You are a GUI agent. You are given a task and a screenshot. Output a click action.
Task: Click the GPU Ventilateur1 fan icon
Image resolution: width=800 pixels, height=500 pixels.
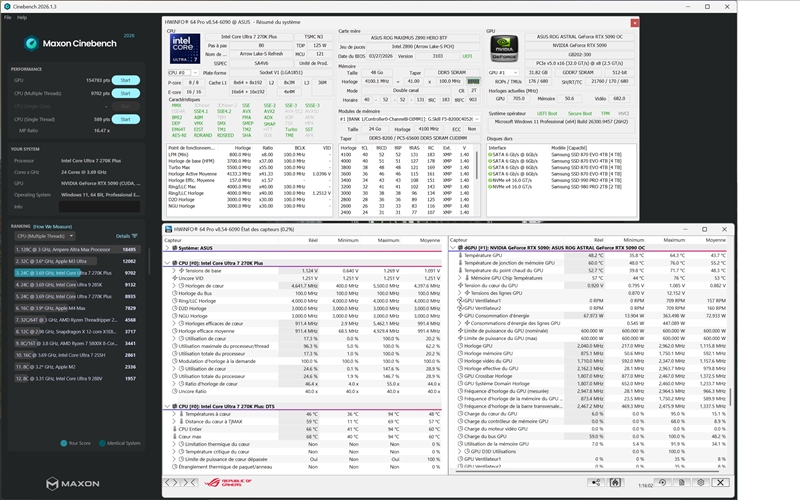[460, 301]
